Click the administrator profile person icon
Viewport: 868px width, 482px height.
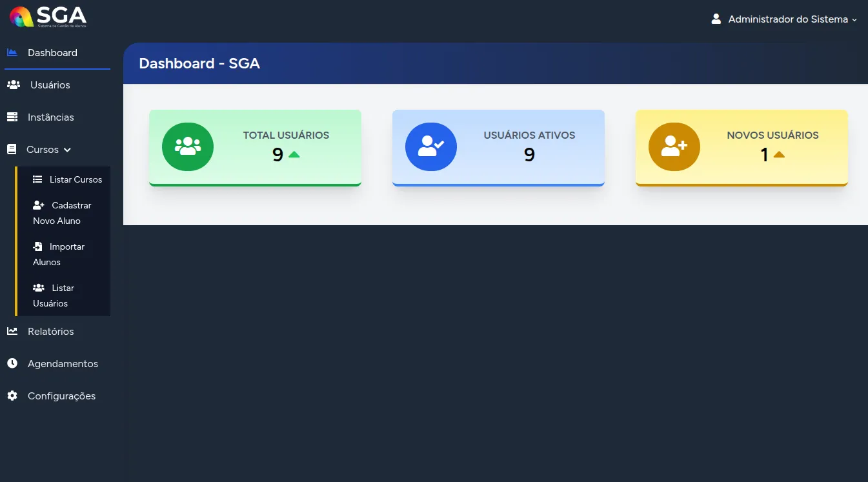pos(716,19)
